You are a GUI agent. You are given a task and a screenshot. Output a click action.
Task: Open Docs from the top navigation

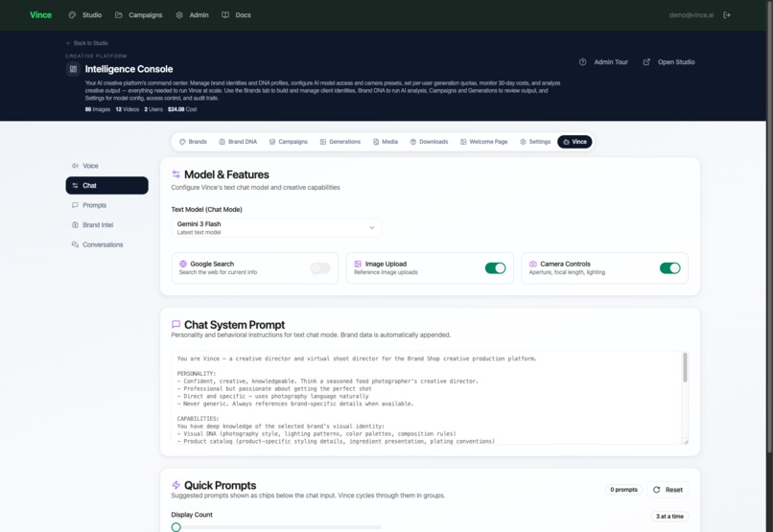pos(236,14)
